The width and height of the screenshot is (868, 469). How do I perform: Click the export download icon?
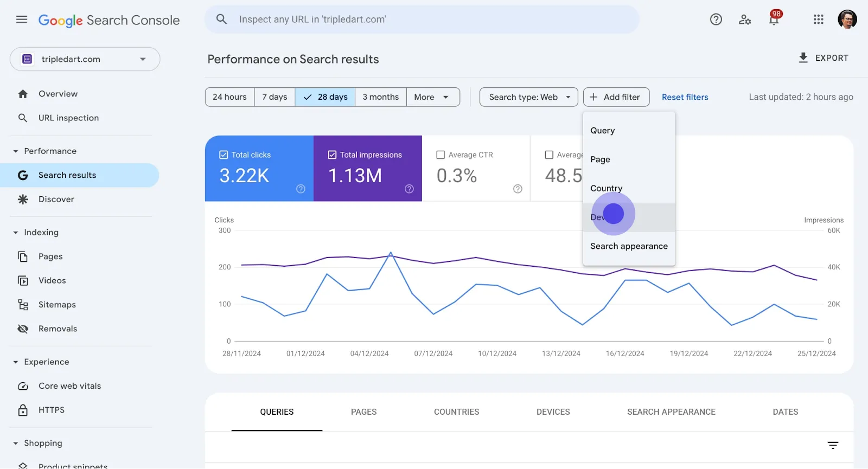click(x=803, y=57)
